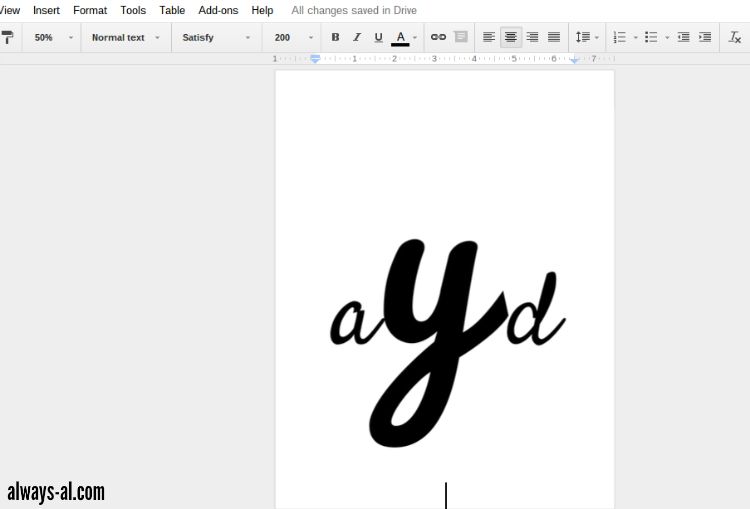
Task: Open the View menu
Action: pyautogui.click(x=10, y=10)
